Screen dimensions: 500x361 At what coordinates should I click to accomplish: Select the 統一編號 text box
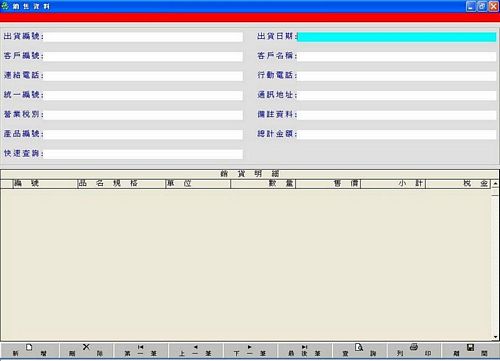click(x=143, y=95)
